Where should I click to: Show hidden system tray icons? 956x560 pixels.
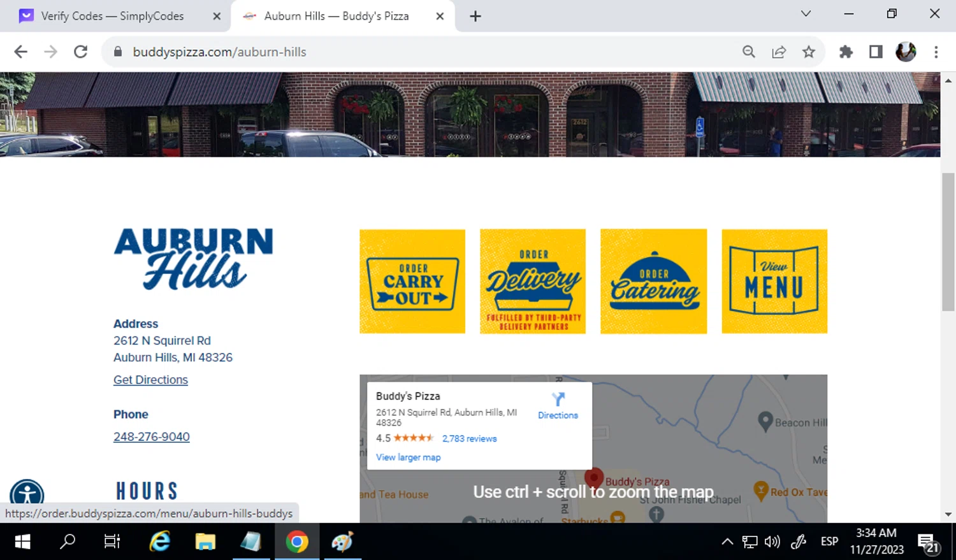point(727,542)
